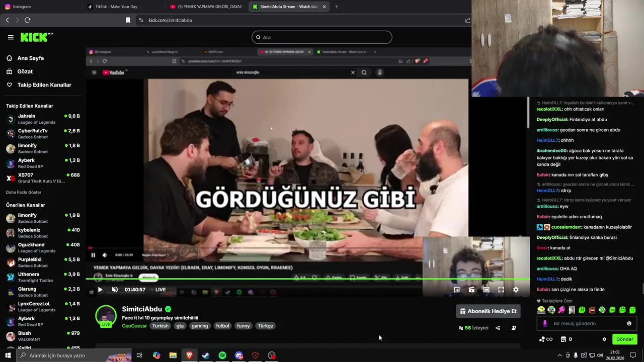This screenshot has width=644, height=362.
Task: Open SimitciAbdu channel avatar
Action: pyautogui.click(x=106, y=316)
